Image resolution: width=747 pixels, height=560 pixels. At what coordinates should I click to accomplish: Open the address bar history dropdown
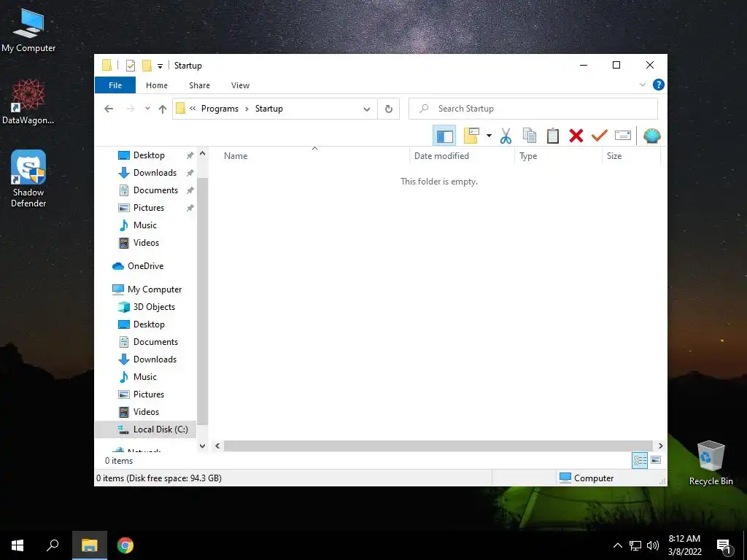click(x=366, y=109)
